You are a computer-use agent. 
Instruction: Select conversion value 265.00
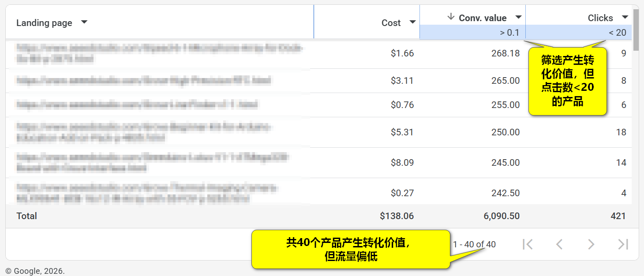pos(505,81)
